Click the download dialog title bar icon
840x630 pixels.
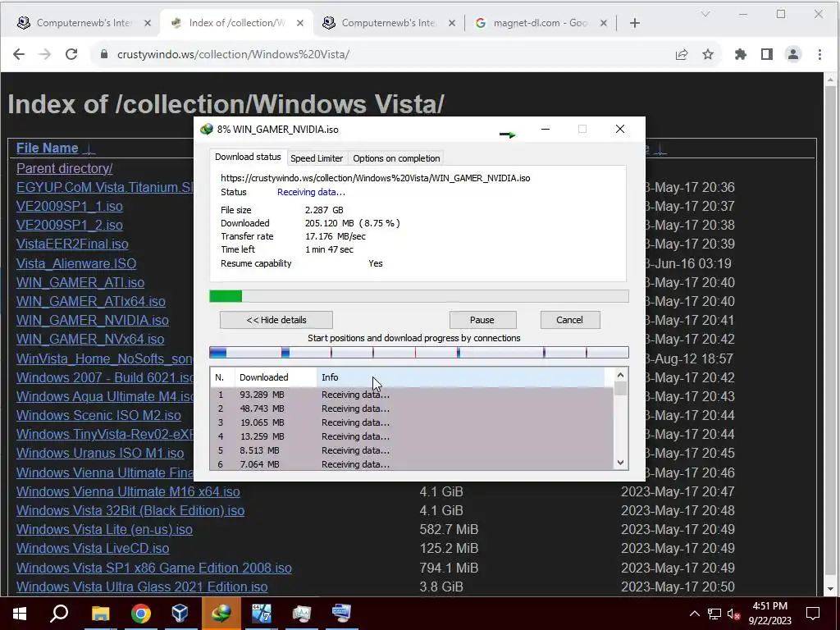click(x=206, y=129)
